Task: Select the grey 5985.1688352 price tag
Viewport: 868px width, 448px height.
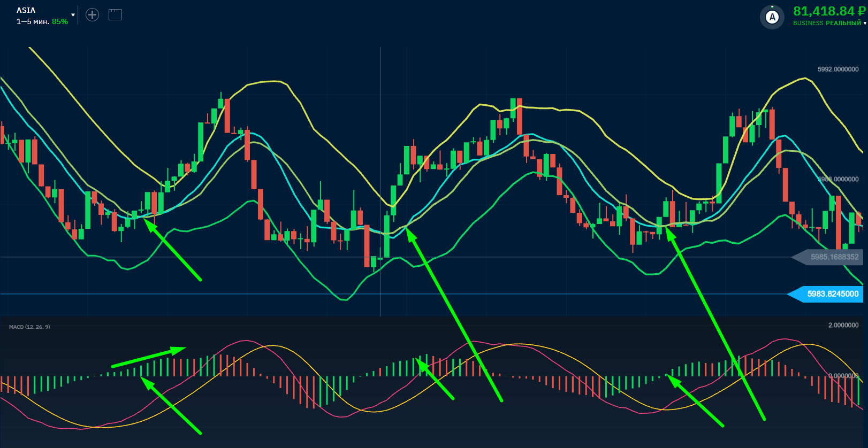Action: pos(828,257)
